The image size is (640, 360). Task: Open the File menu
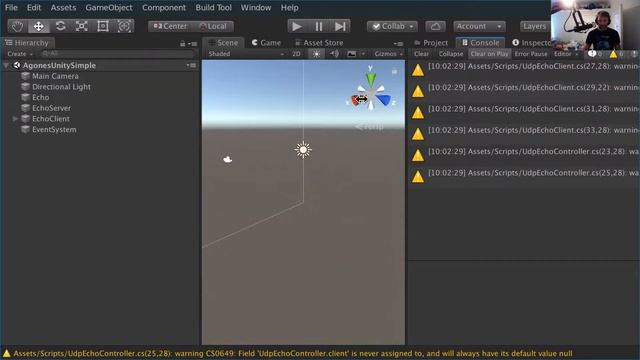coord(11,7)
